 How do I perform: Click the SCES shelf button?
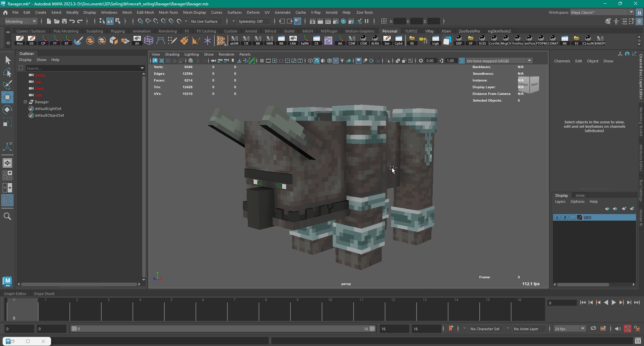tap(482, 41)
